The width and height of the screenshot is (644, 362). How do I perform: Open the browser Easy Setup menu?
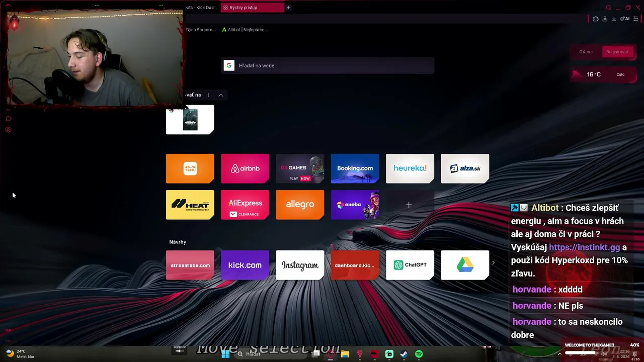click(636, 19)
